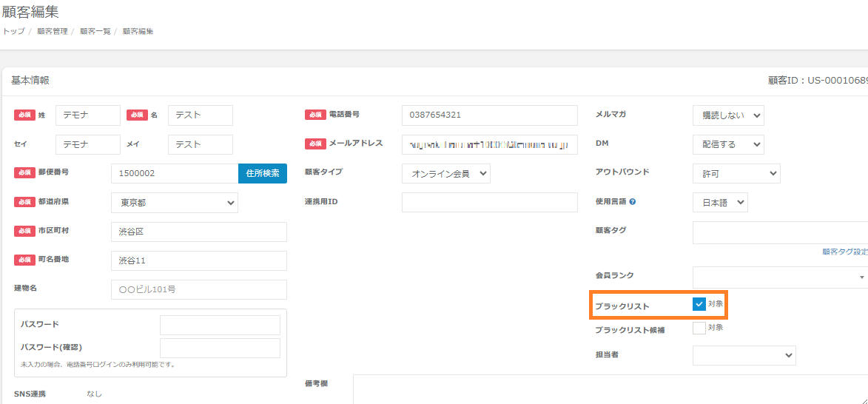
Task: Open the メルマガ subscription dropdown
Action: (x=728, y=115)
